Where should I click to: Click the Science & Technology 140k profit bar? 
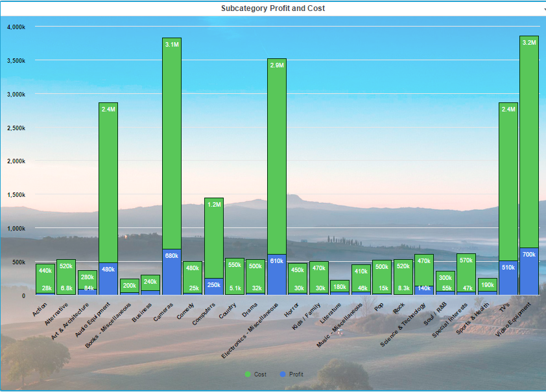tap(424, 290)
